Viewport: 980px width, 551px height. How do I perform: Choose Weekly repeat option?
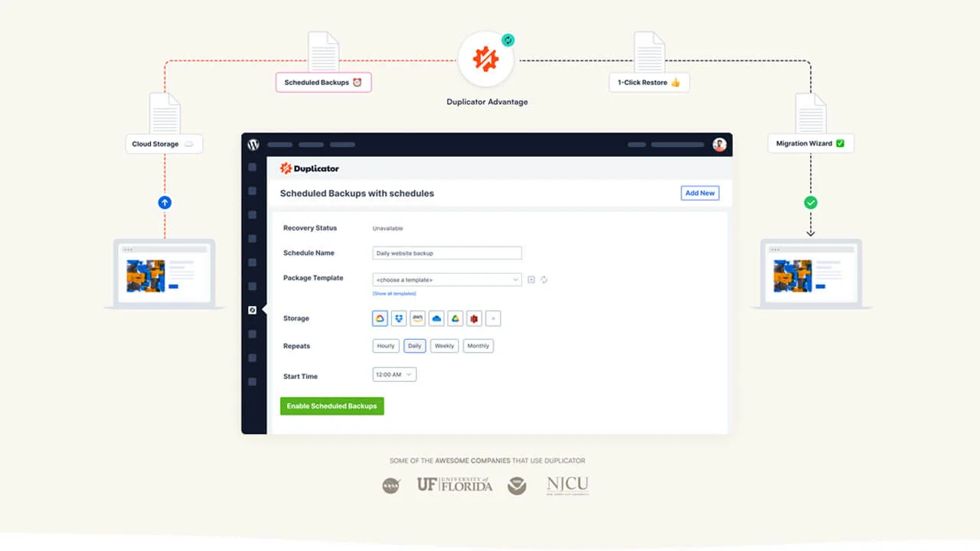pyautogui.click(x=444, y=346)
